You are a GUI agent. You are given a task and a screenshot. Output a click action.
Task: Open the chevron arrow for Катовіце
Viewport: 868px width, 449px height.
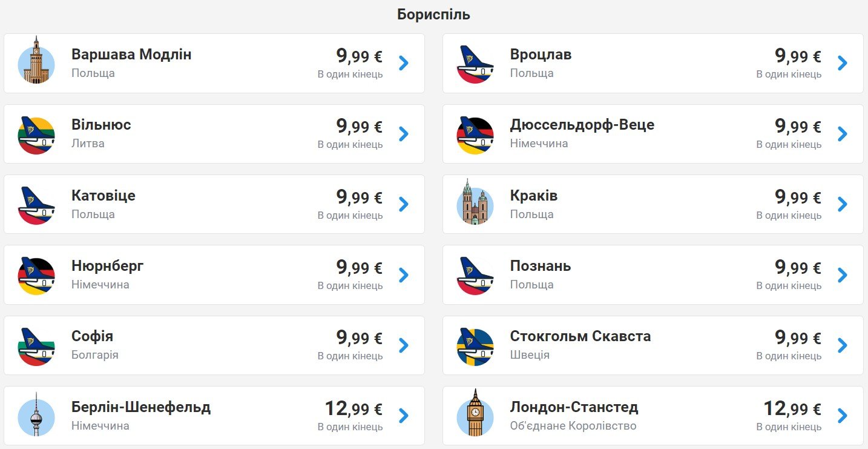pos(404,204)
